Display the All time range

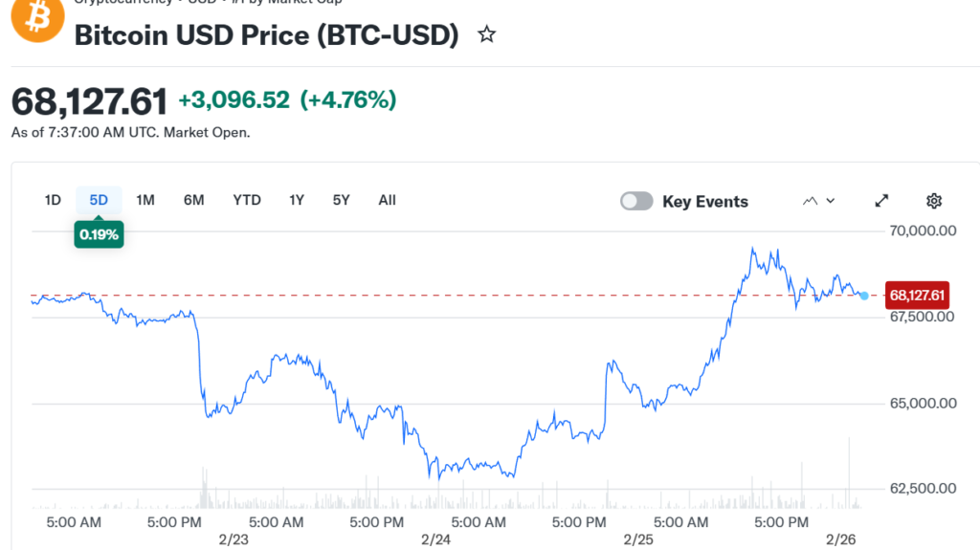[387, 200]
